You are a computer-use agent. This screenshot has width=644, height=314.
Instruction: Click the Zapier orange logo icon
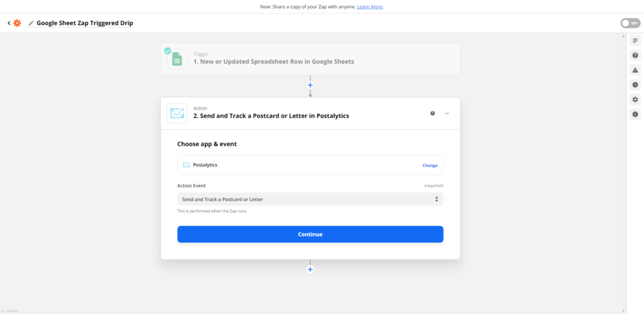(17, 23)
